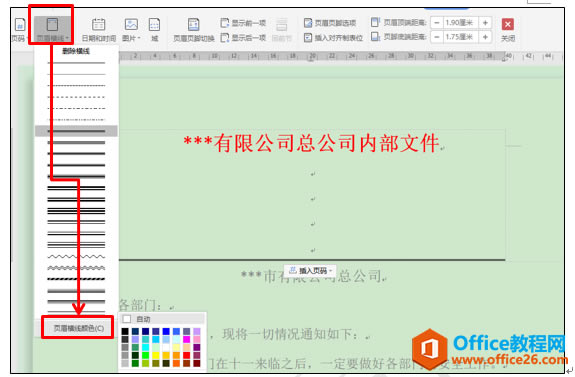Screen dimensions: 575x377
Task: Pick the white color swatch
Action: (166, 348)
